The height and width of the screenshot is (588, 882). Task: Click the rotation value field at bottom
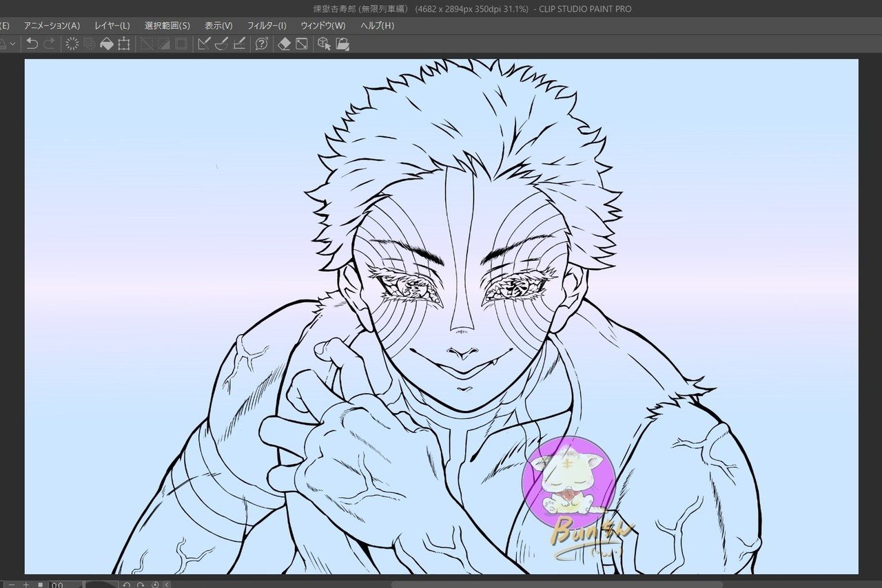pyautogui.click(x=65, y=585)
